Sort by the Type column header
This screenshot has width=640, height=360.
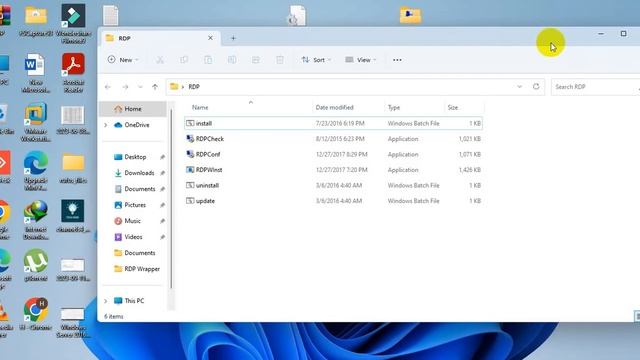pyautogui.click(x=394, y=107)
